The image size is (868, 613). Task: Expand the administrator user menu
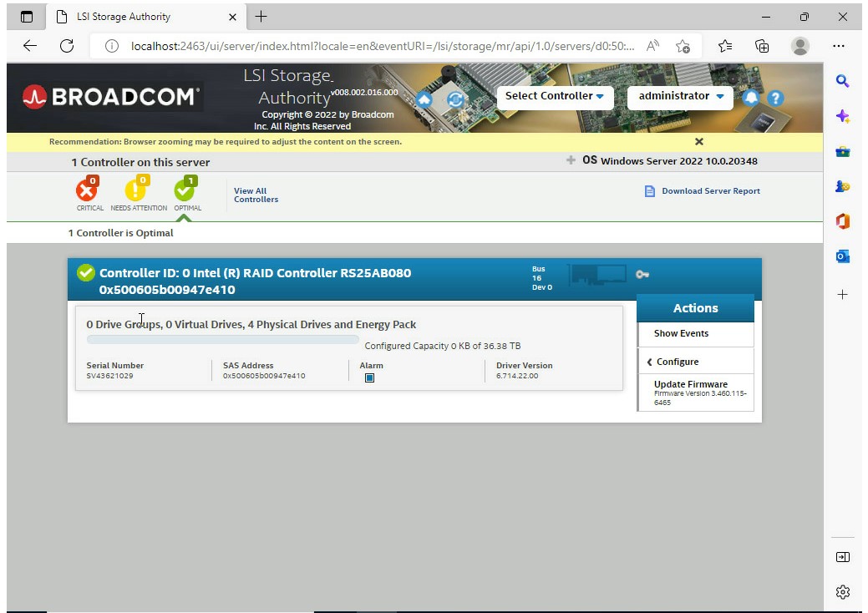pos(680,96)
